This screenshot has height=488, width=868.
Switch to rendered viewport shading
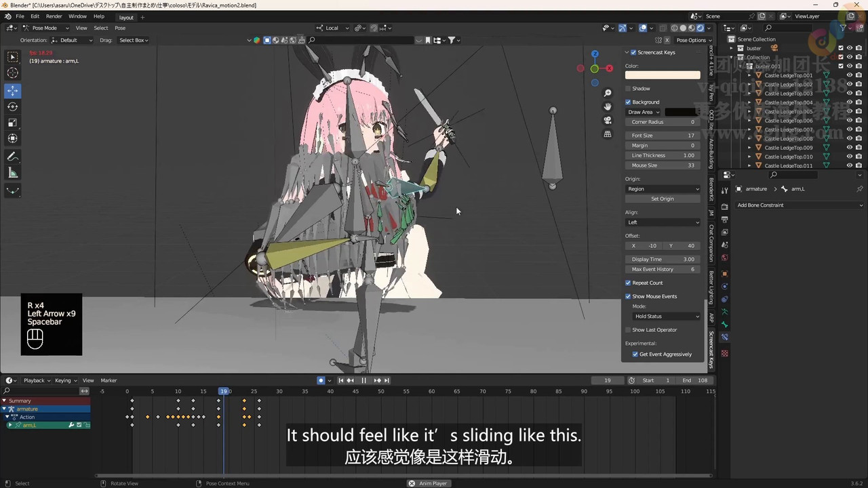point(701,28)
